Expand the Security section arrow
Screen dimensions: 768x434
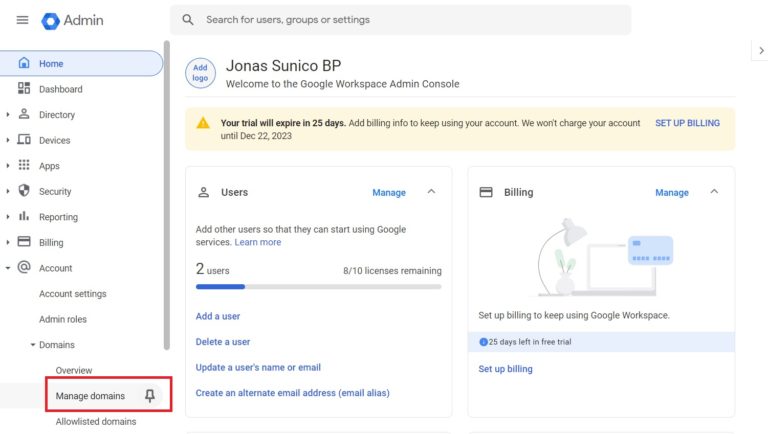coord(7,191)
